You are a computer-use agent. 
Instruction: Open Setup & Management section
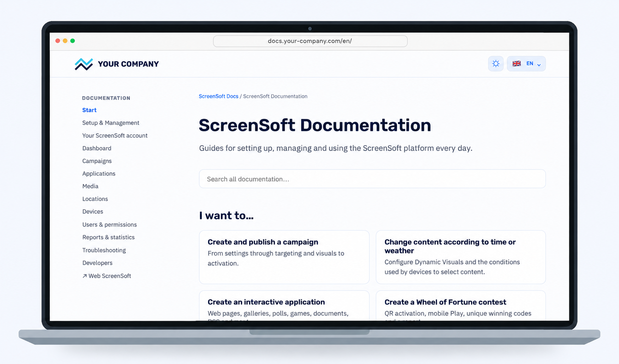[111, 123]
